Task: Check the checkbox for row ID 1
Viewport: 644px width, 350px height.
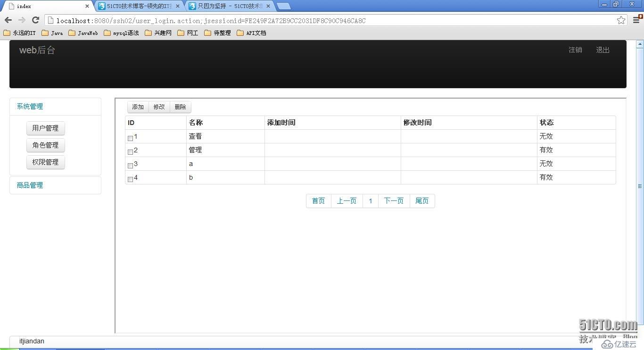Action: pyautogui.click(x=131, y=138)
